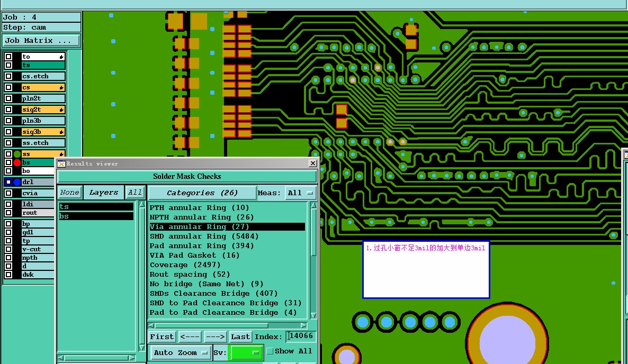This screenshot has width=628, height=364.
Task: Select 'ts' in Results viewer layers list
Action: click(x=96, y=206)
